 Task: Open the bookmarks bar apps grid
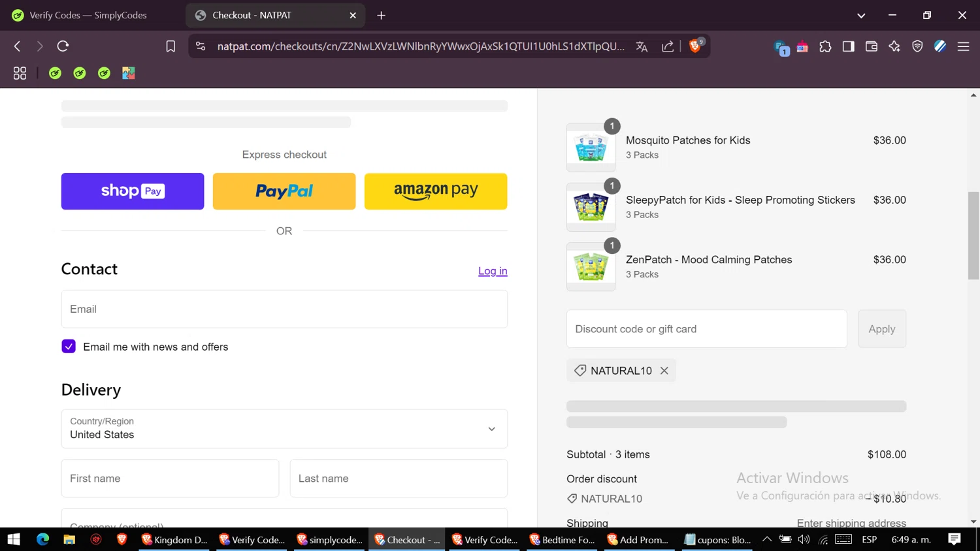20,73
